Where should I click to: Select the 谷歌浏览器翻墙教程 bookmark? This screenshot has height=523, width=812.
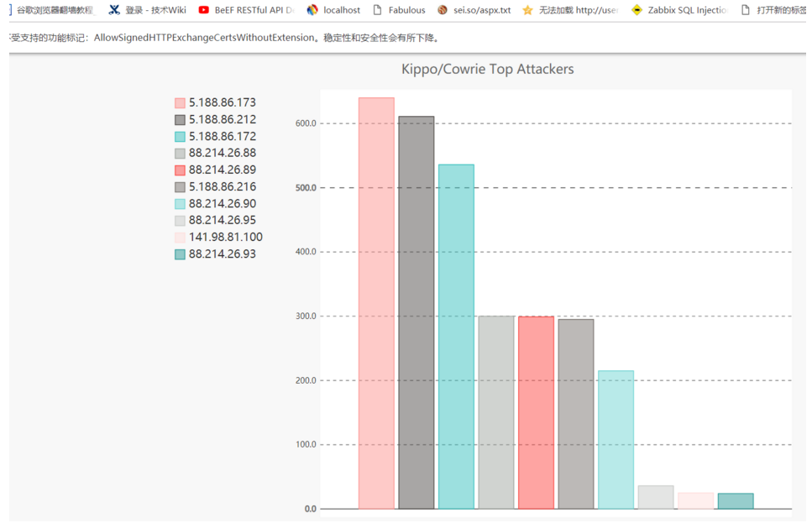tap(55, 10)
